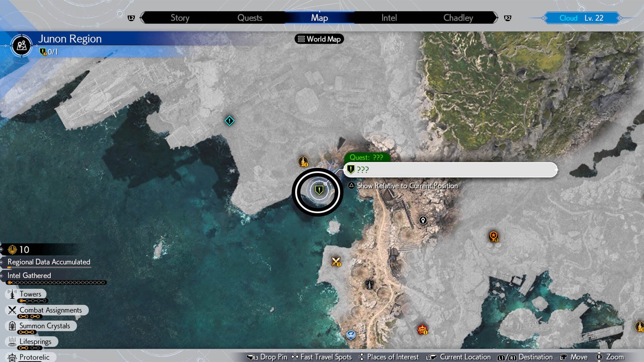Screen dimensions: 644x362
Task: Open the World Map button
Action: pos(319,39)
